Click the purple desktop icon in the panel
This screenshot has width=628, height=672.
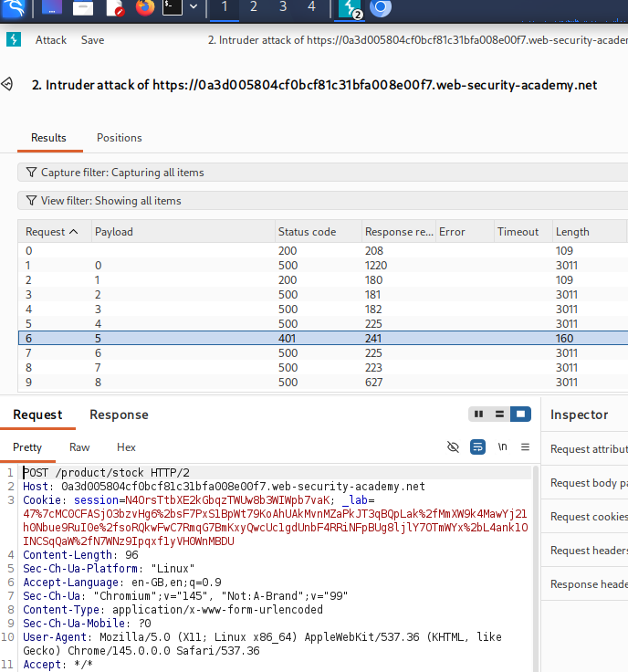tap(51, 7)
